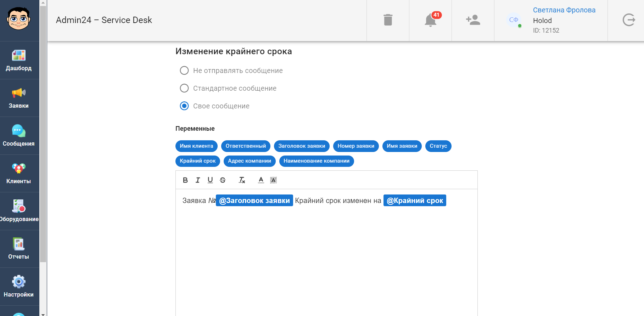This screenshot has width=644, height=316.
Task: Click the "Holod" company name
Action: pos(542,21)
